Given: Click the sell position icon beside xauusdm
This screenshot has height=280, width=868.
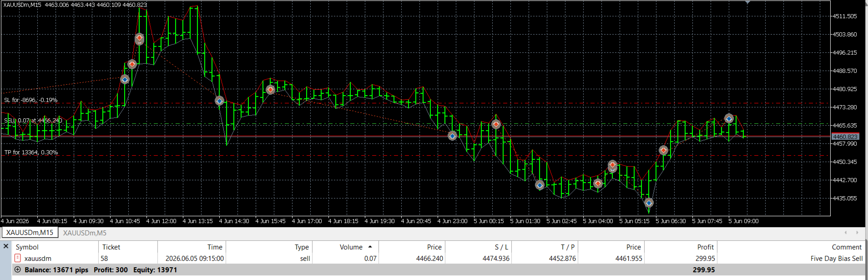Looking at the screenshot, I should pyautogui.click(x=18, y=258).
